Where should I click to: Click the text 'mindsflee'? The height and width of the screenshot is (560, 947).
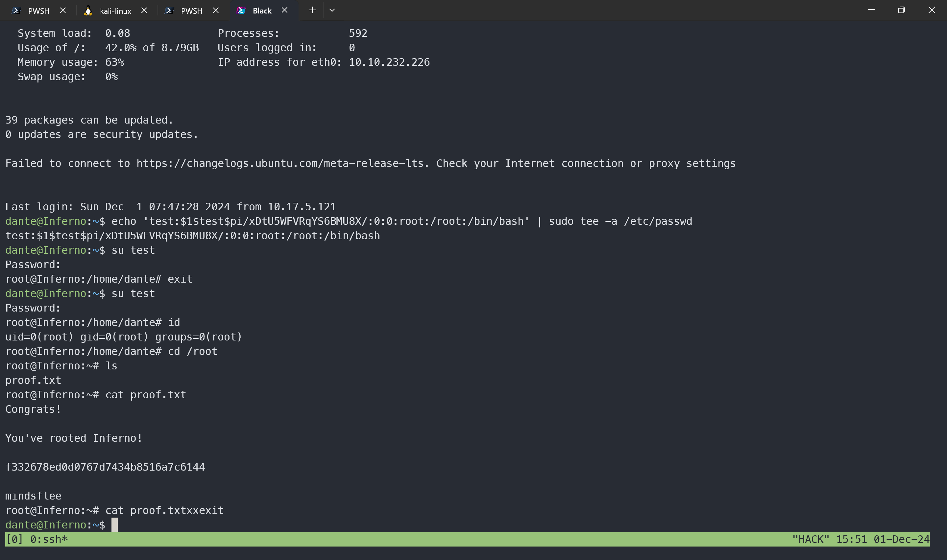coord(33,496)
